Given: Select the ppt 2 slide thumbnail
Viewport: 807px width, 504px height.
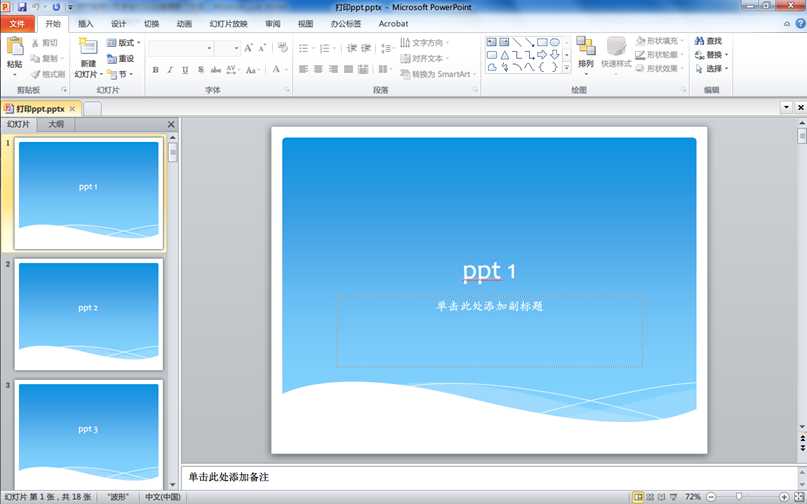Looking at the screenshot, I should coord(89,314).
